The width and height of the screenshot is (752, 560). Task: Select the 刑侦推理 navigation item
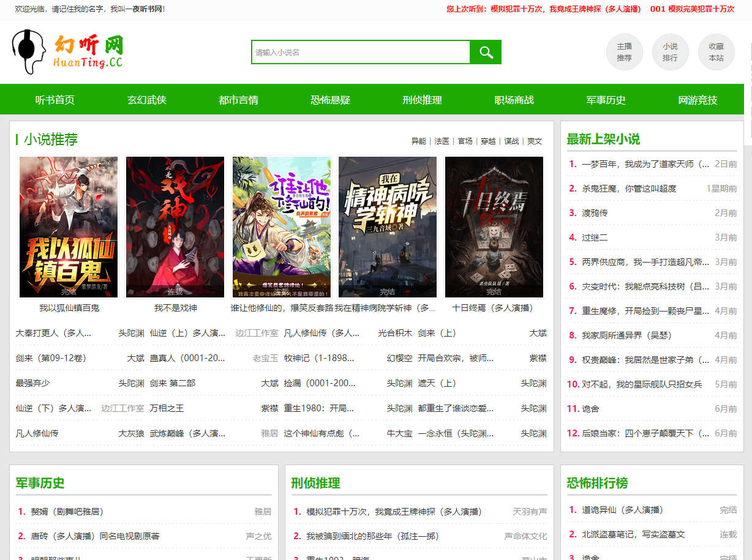pos(423,100)
